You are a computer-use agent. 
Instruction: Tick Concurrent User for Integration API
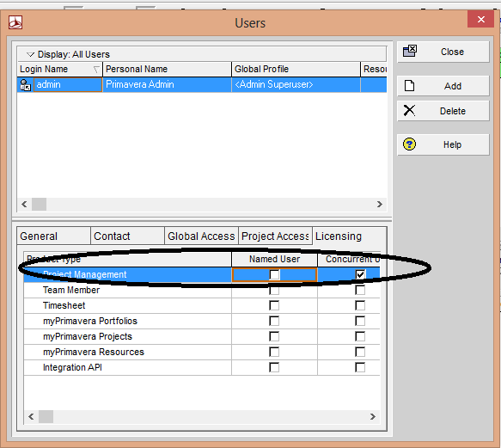coord(360,367)
